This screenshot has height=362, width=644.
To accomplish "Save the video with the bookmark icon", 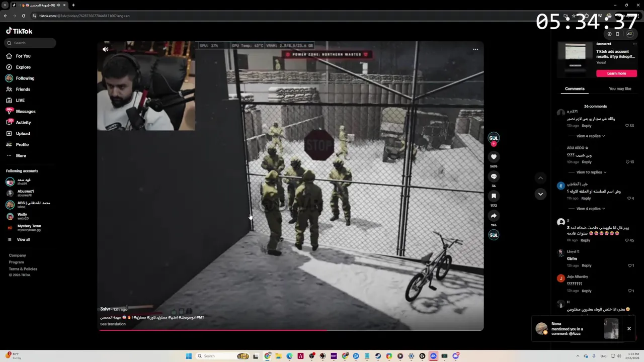I will point(494,196).
